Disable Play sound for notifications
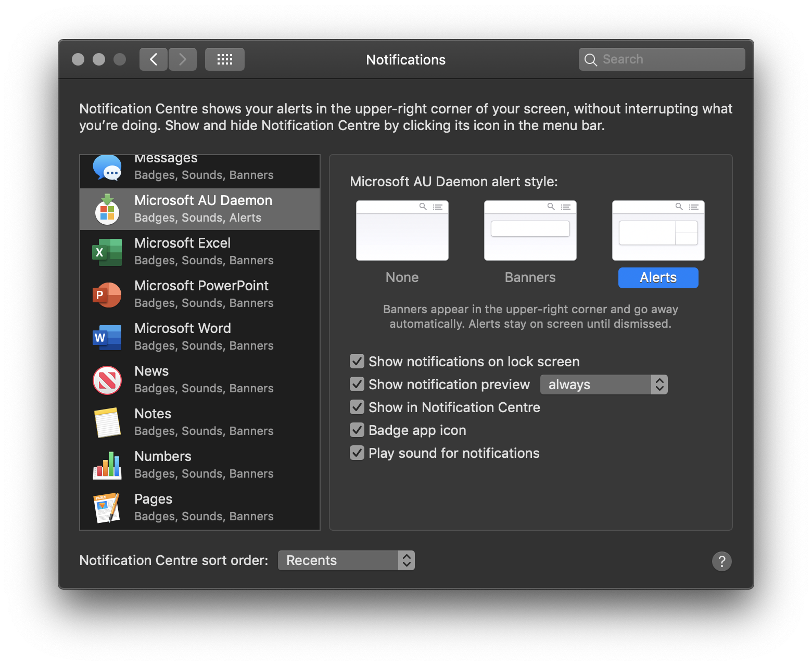Viewport: 812px width, 666px height. 357,453
